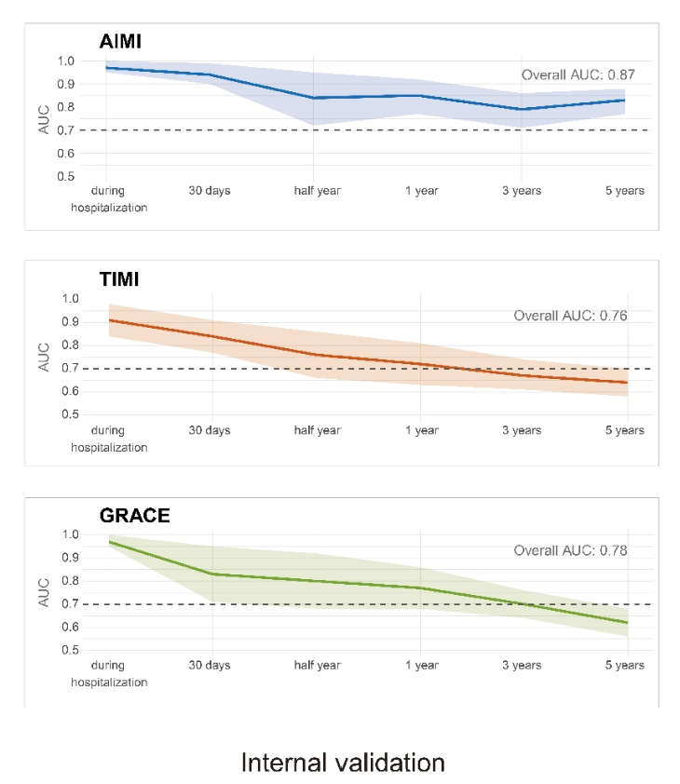Screen dimensions: 680x784
Task: Select the Overall AUC: 0.78 label
Action: pos(570,550)
